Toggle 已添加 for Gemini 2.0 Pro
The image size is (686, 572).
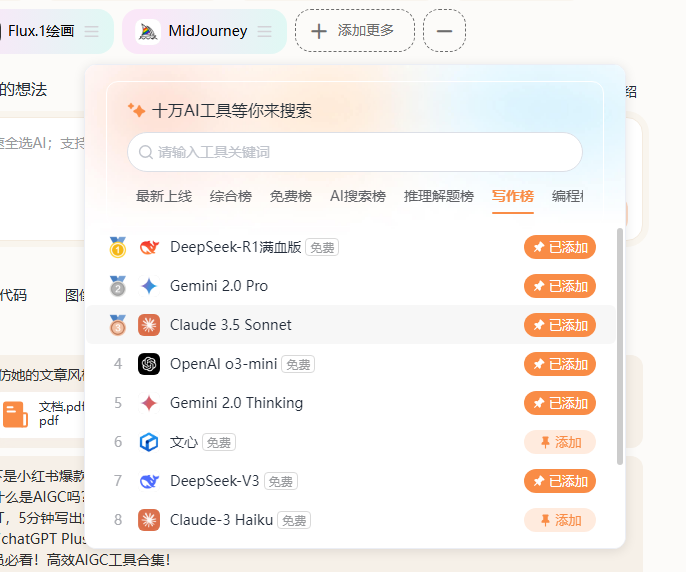(560, 286)
